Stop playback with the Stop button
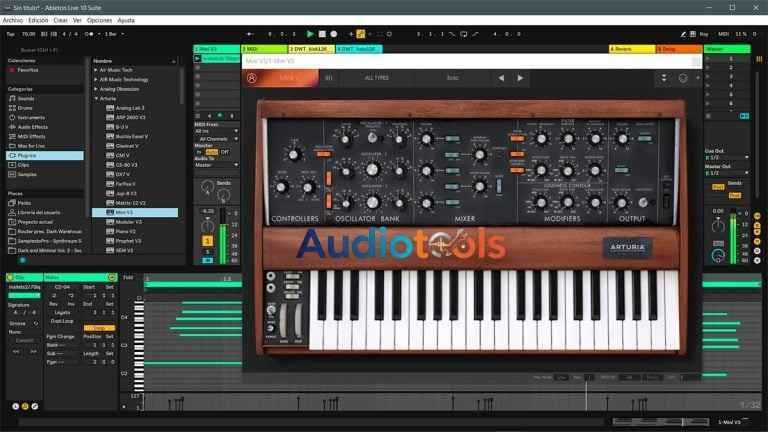The width and height of the screenshot is (768, 432). [322, 34]
